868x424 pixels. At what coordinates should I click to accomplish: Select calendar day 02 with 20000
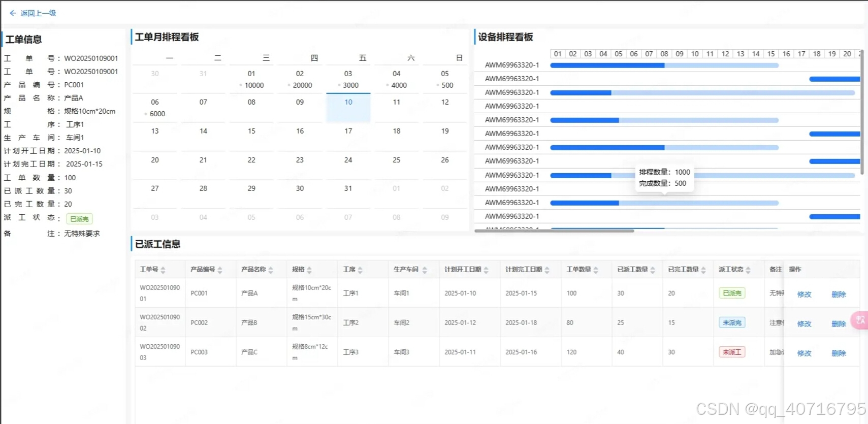(x=300, y=79)
